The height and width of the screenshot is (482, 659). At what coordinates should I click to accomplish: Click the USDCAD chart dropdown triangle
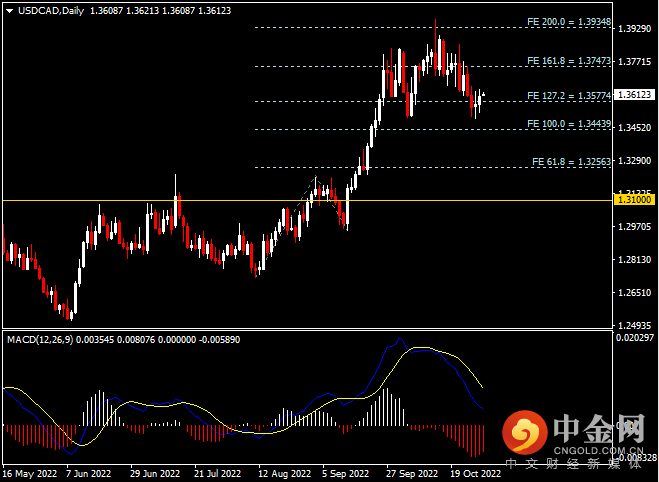tap(9, 11)
